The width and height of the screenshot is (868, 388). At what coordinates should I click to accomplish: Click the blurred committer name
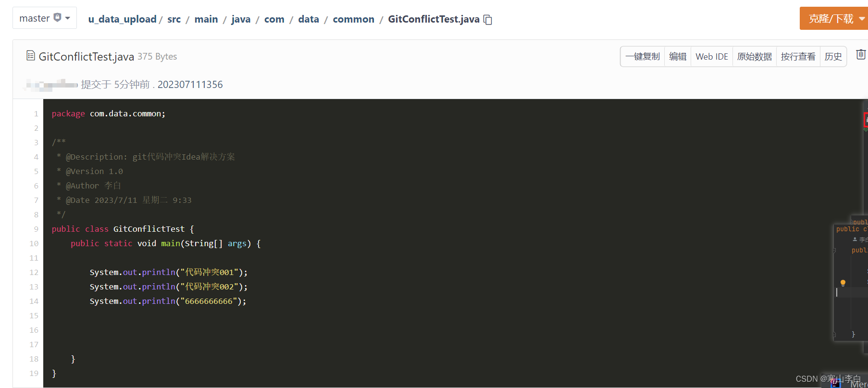51,85
